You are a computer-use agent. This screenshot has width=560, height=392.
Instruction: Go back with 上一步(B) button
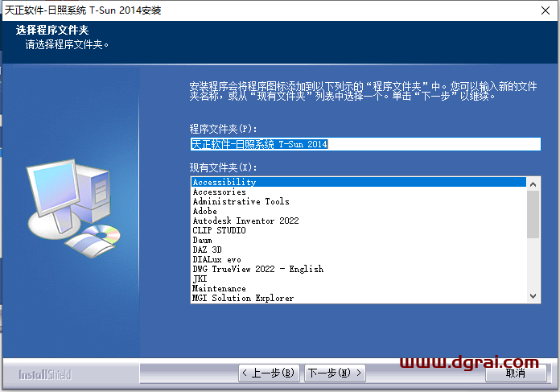pos(269,373)
